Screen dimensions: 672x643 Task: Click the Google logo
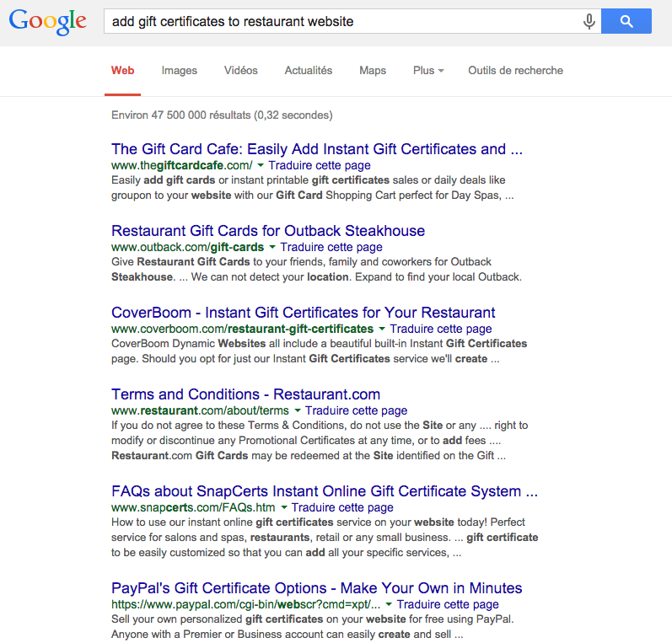click(47, 21)
